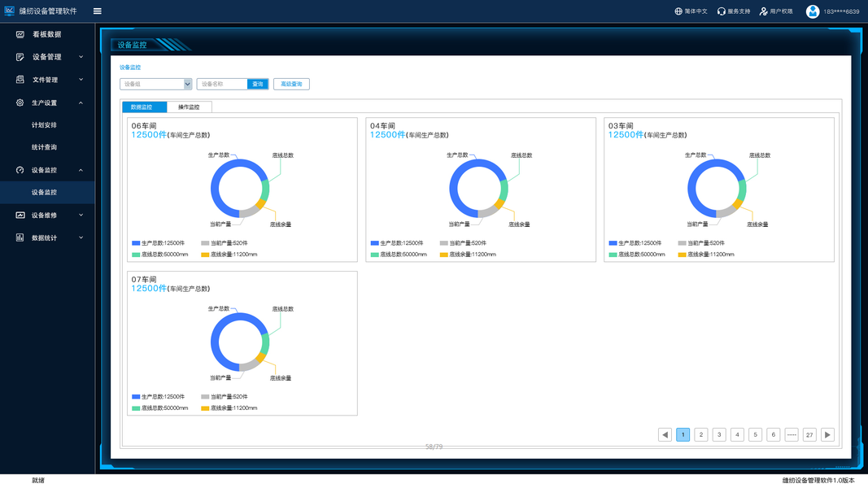Click blue 生产总数 legend swatch in 06车间
Viewport: 868px width, 488px height.
(136, 243)
